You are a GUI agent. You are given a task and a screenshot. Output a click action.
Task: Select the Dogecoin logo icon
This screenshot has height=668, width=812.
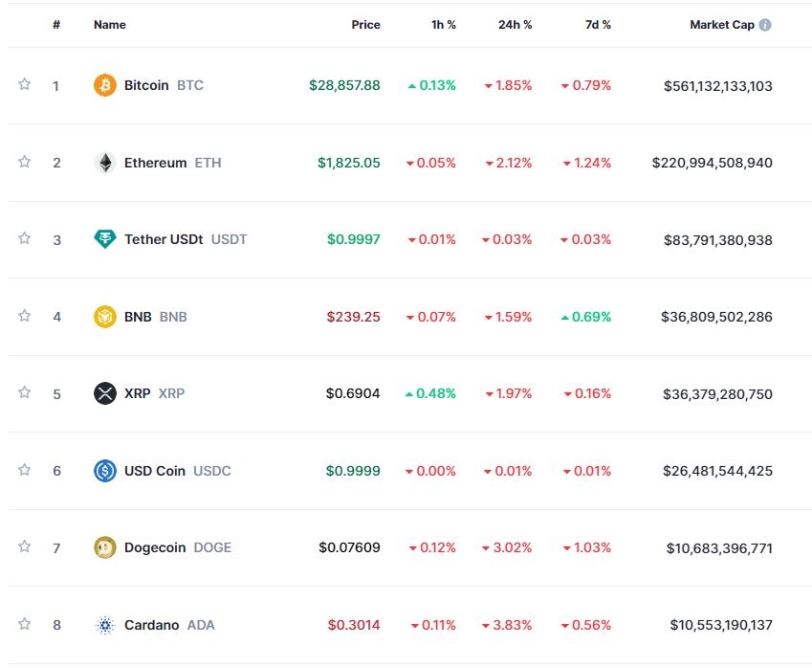click(102, 547)
